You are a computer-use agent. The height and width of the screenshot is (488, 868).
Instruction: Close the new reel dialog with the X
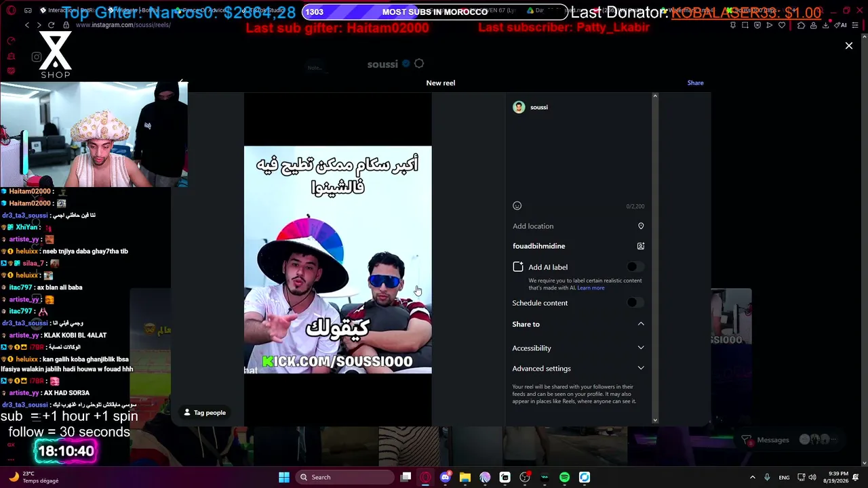848,45
